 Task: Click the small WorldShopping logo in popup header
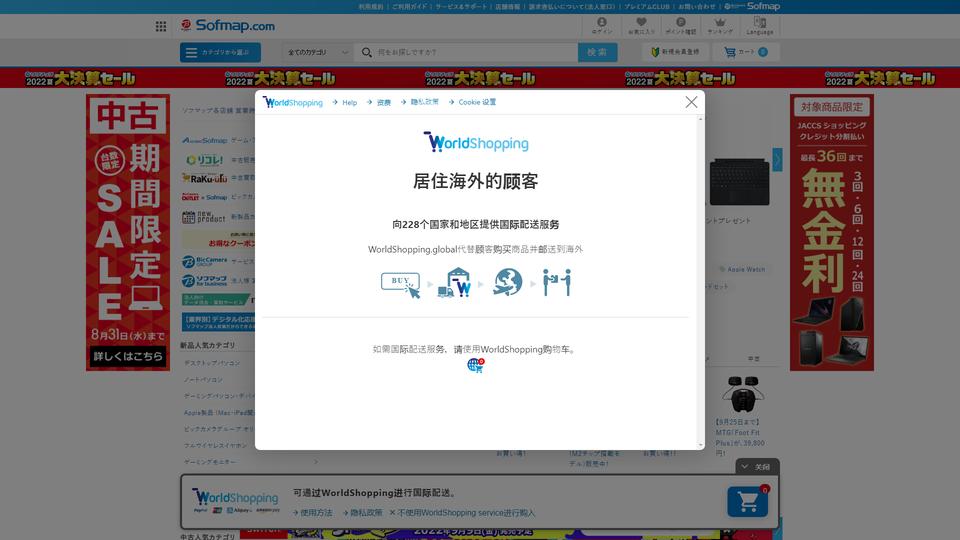coord(293,102)
